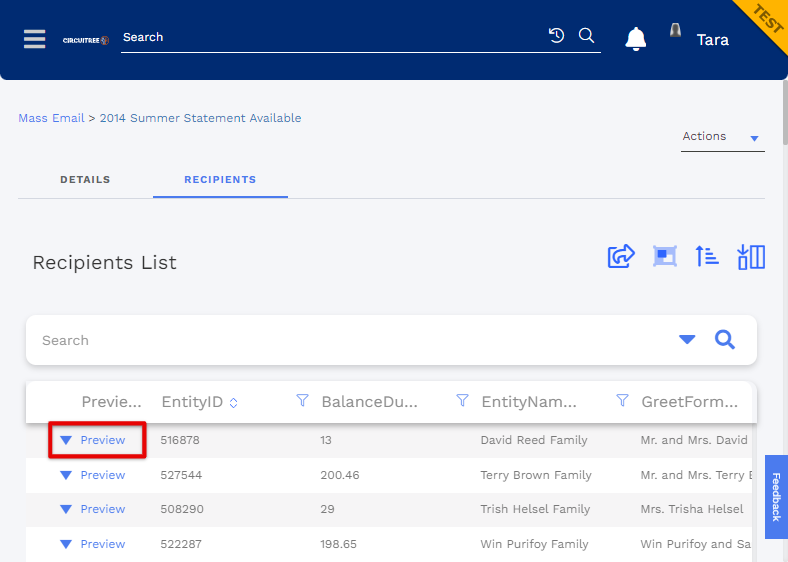Go to Mass Email breadcrumb
788x562 pixels.
pyautogui.click(x=51, y=118)
